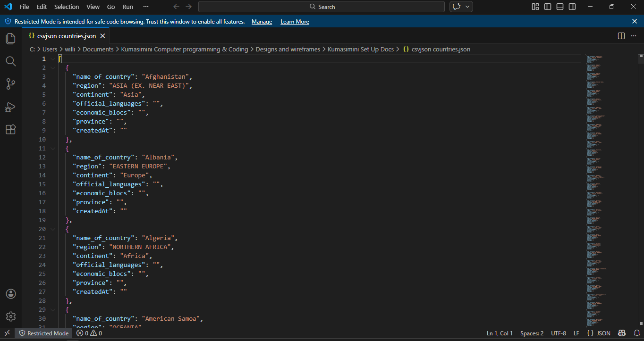Image resolution: width=644 pixels, height=341 pixels.
Task: Open the Manage gear icon
Action: coord(10,316)
